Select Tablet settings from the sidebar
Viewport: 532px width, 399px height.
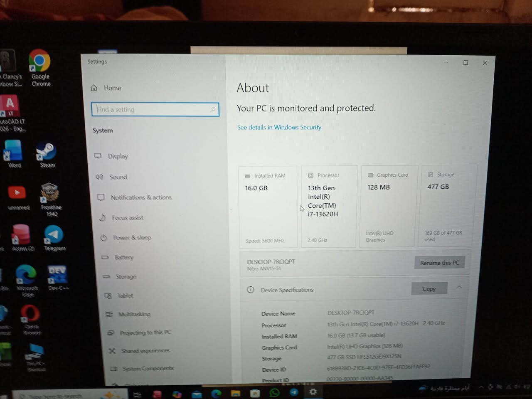point(125,296)
